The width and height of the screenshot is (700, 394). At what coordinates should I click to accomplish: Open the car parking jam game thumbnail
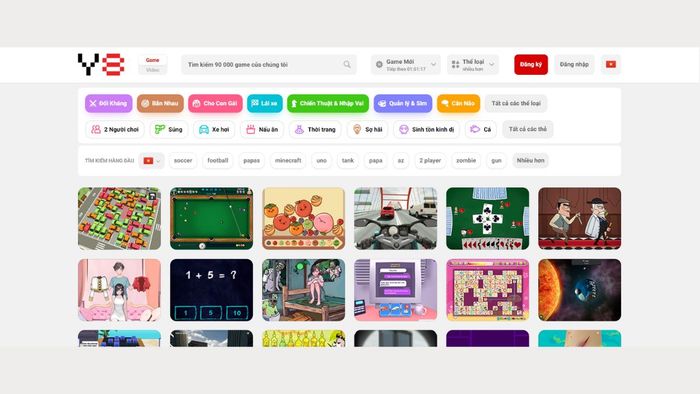click(x=119, y=219)
